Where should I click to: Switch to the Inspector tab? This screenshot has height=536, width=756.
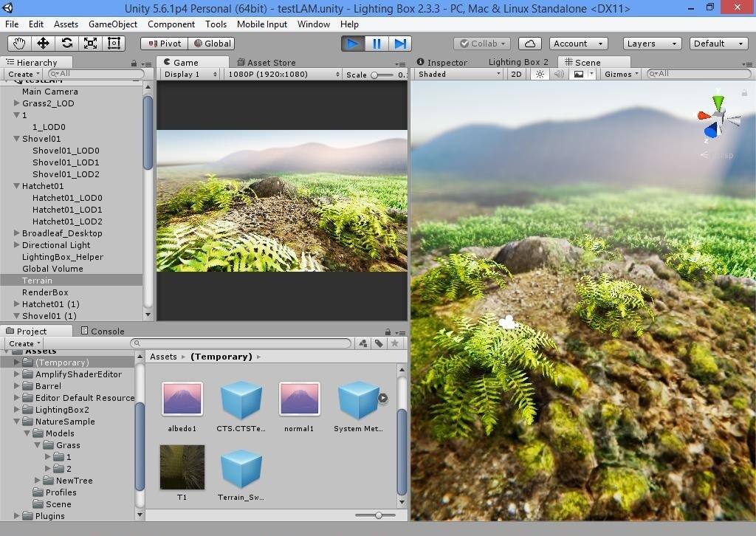[442, 62]
